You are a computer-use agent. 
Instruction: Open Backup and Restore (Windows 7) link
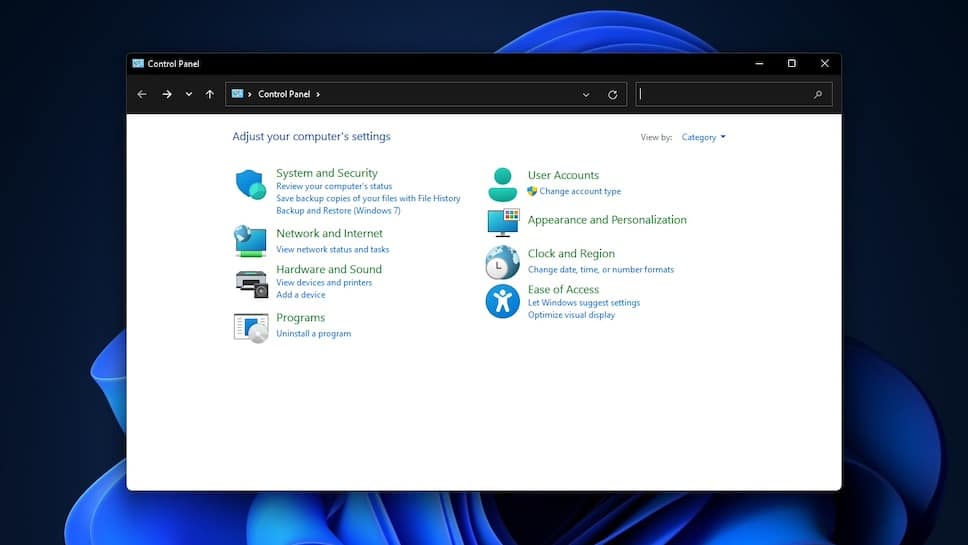click(338, 211)
